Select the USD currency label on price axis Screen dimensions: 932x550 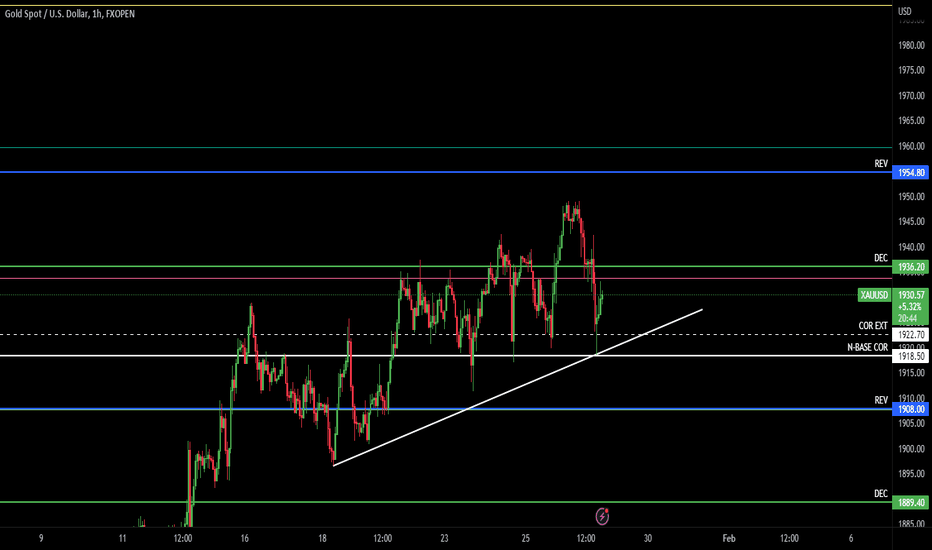(x=905, y=11)
